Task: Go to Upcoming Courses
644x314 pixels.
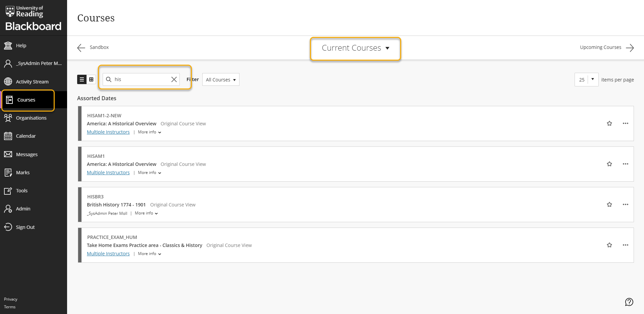Action: [600, 47]
